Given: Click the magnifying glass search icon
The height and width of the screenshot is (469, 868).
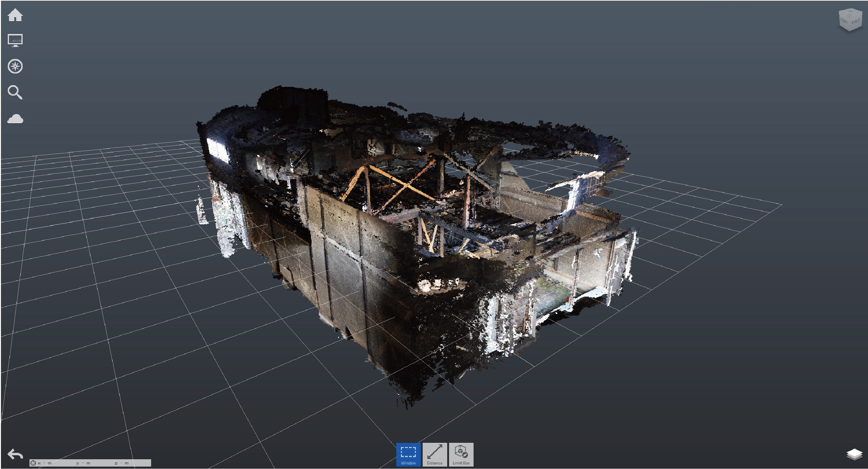Looking at the screenshot, I should 15,92.
